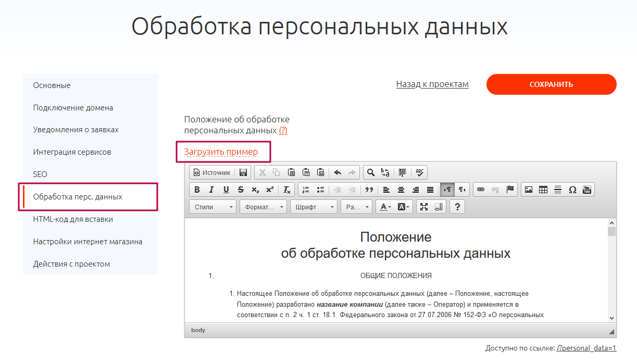Toggle bold formatting
The width and height of the screenshot is (637, 364).
point(197,190)
